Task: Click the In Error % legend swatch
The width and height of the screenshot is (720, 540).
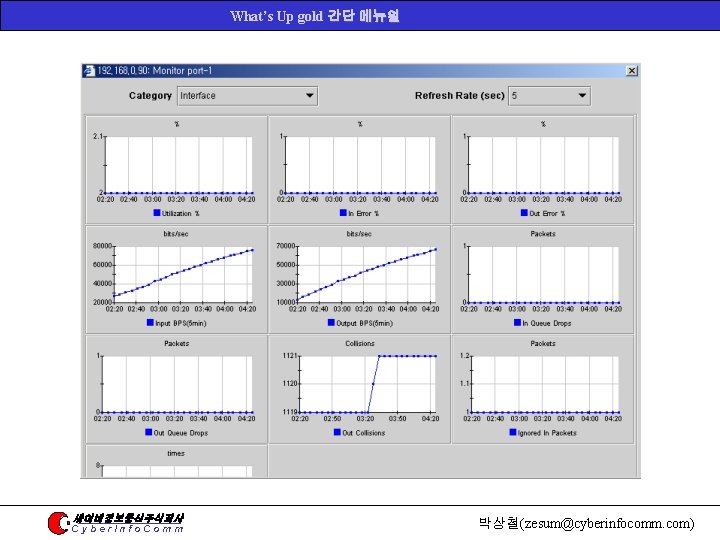Action: pos(343,213)
